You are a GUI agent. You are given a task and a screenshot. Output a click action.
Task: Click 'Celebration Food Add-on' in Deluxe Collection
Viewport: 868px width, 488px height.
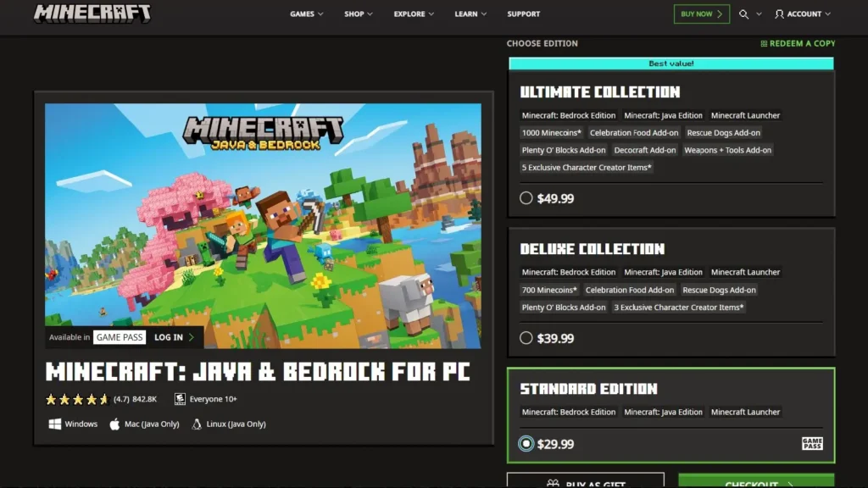[630, 290]
